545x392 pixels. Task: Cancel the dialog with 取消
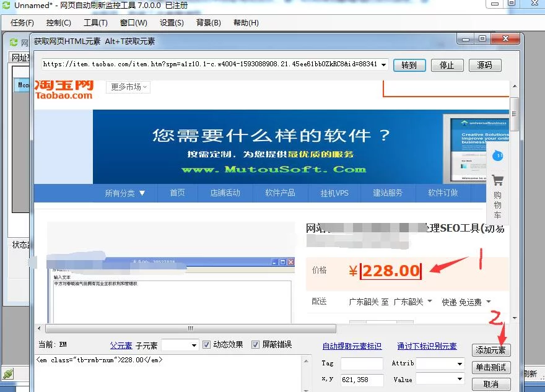(490, 384)
